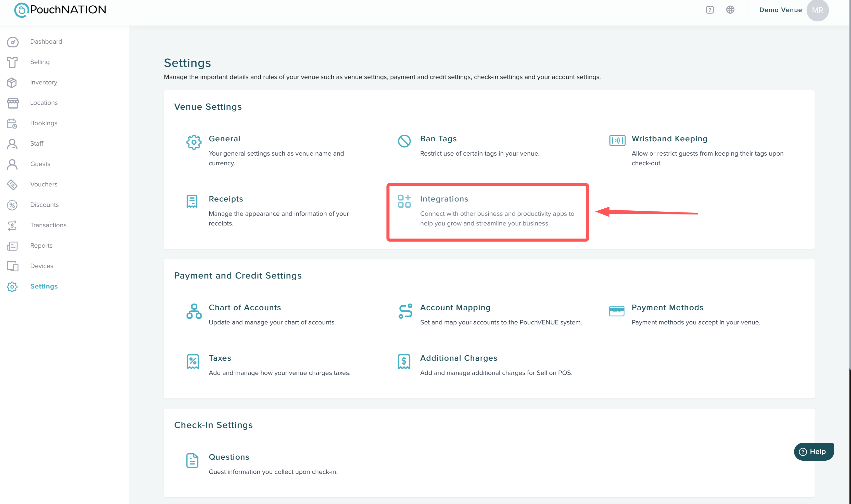Open the General settings link
Image resolution: width=851 pixels, height=504 pixels.
pos(224,138)
